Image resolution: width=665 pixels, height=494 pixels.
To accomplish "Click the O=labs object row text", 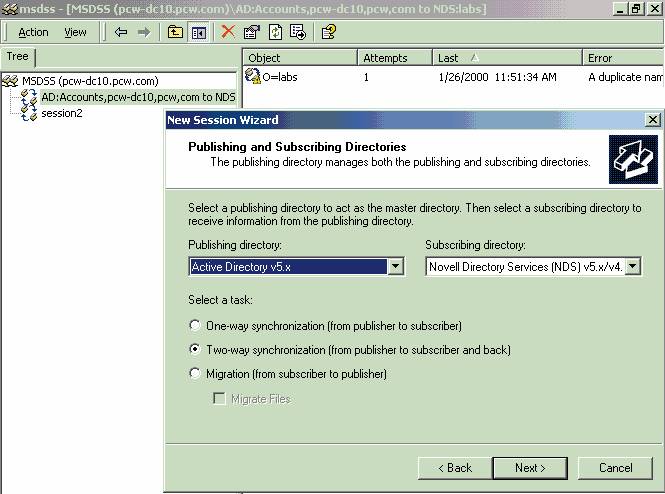I will pos(280,77).
